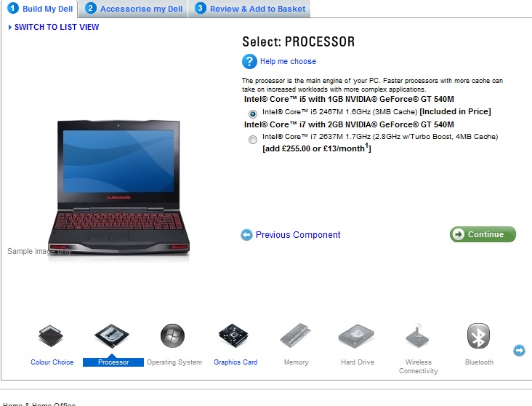Open the Help me choose link
This screenshot has height=406, width=532.
click(x=288, y=62)
